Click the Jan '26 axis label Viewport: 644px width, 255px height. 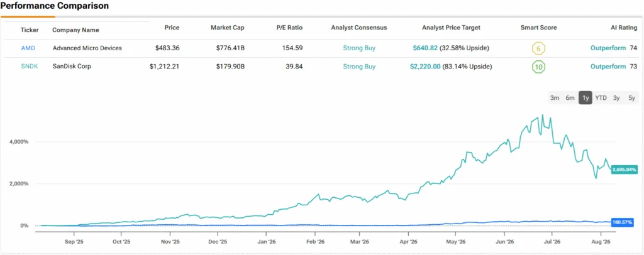click(267, 242)
